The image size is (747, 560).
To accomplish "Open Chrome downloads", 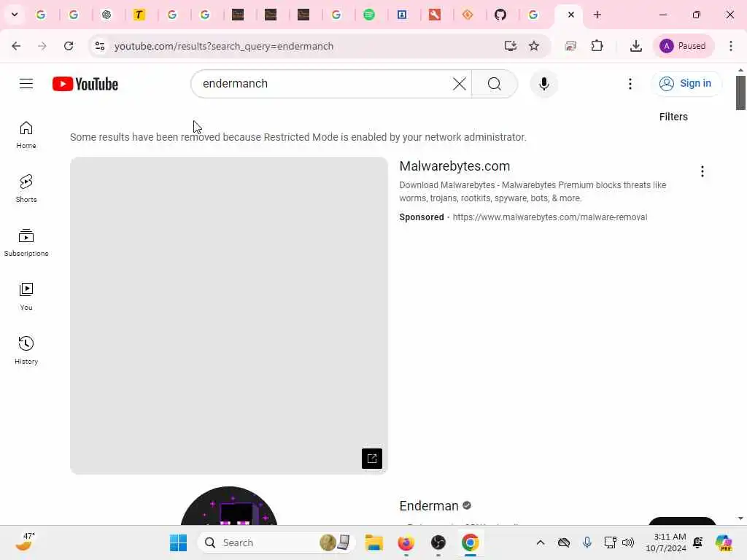I will pos(635,46).
